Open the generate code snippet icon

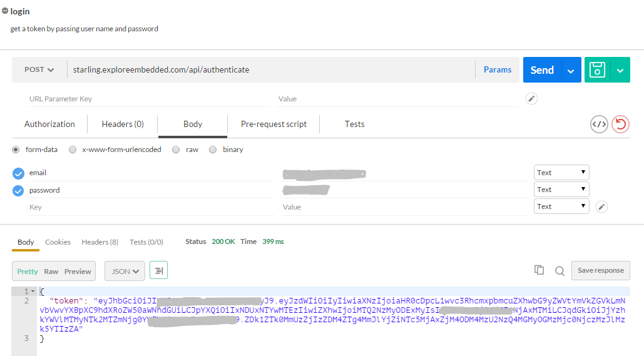pos(599,124)
